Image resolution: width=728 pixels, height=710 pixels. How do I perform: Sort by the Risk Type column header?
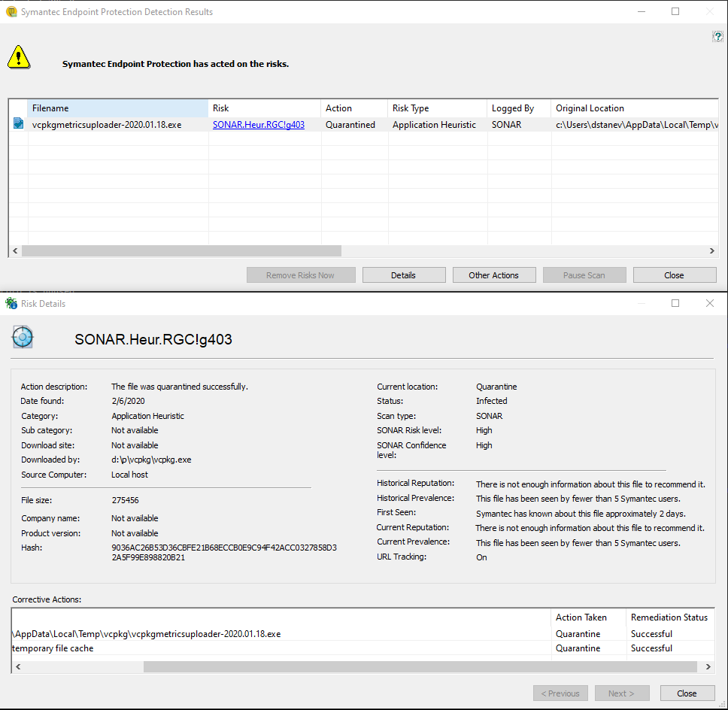438,108
